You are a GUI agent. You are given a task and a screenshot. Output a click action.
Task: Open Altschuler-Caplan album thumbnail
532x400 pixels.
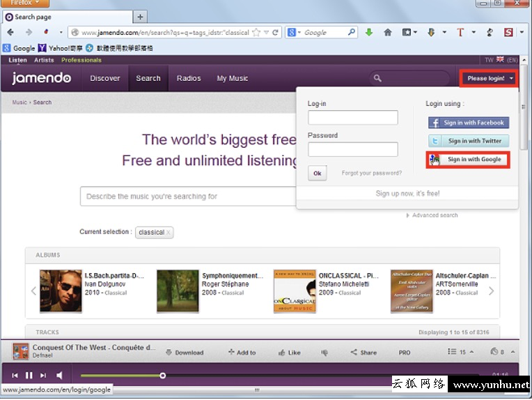(412, 291)
